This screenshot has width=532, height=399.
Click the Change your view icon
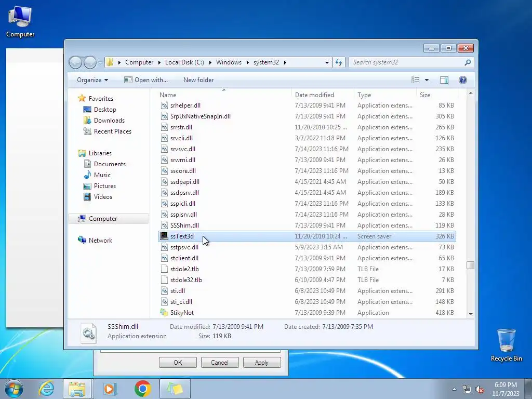[x=416, y=80]
